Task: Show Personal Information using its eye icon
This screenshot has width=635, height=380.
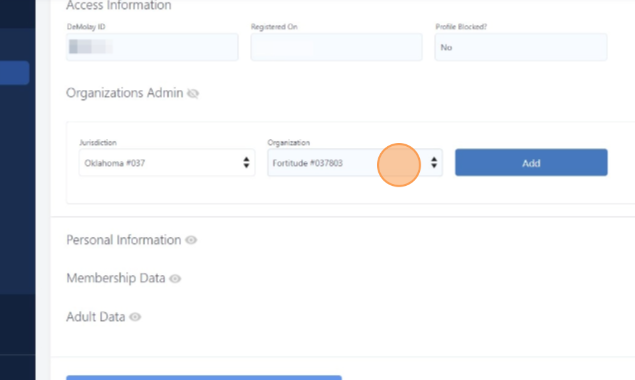Action: [191, 240]
